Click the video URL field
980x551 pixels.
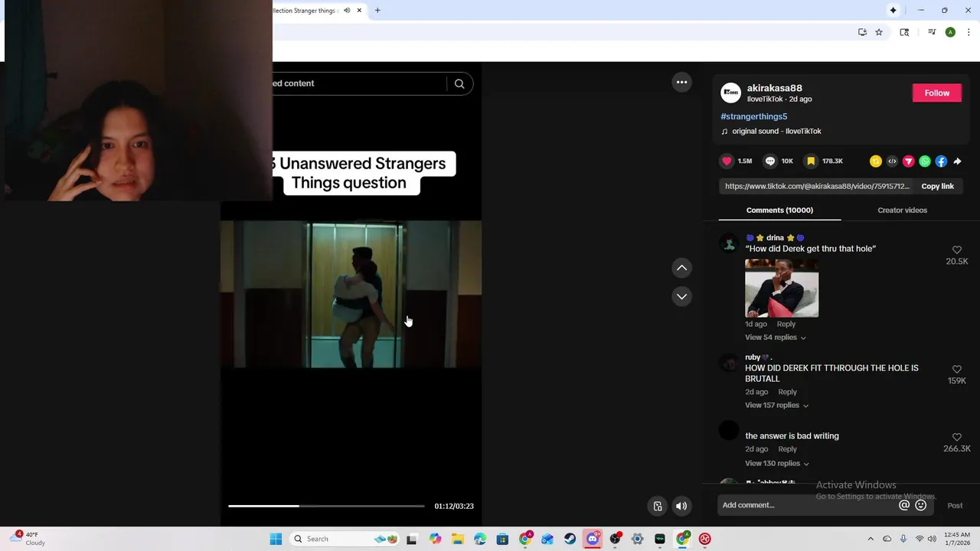pyautogui.click(x=817, y=186)
